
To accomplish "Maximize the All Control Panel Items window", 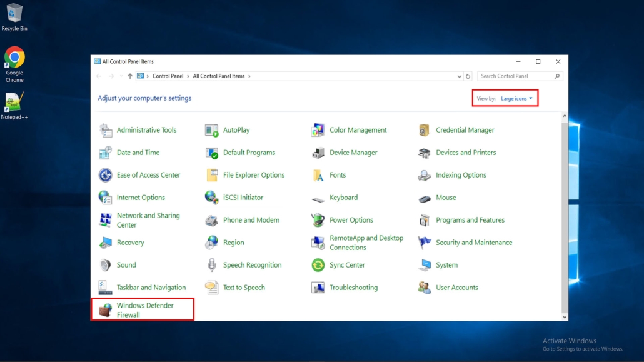I will coord(538,62).
